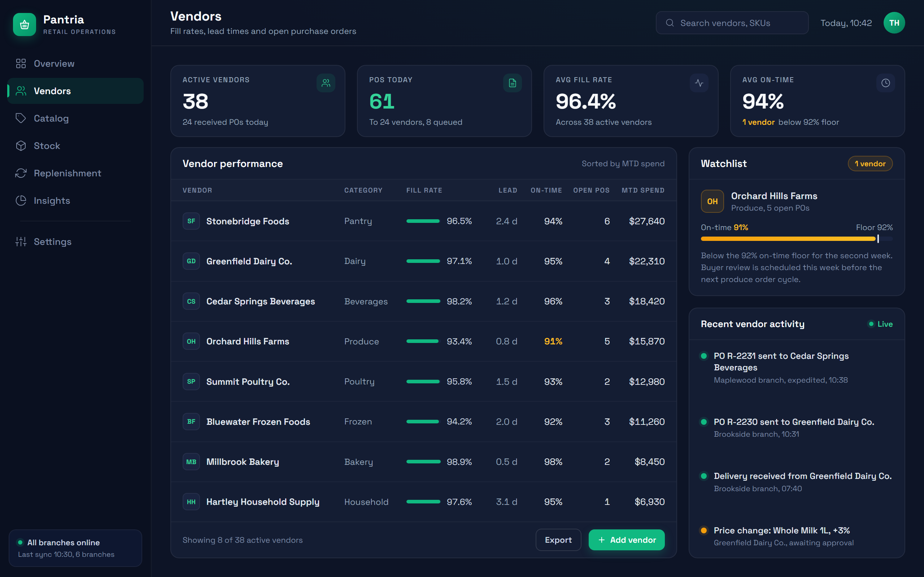Open the PO R-2230 Greenfield Dairy activity entry
This screenshot has height=577, width=924.
[x=797, y=427]
